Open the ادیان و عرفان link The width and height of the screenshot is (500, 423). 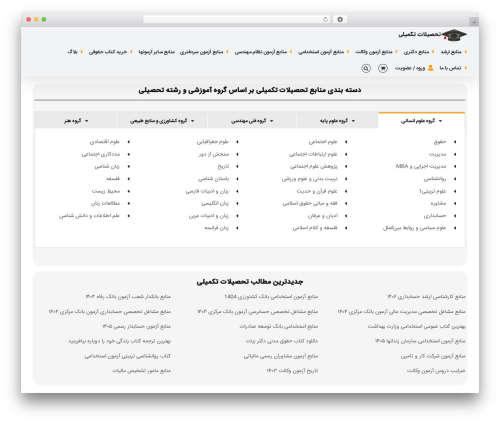click(x=323, y=216)
